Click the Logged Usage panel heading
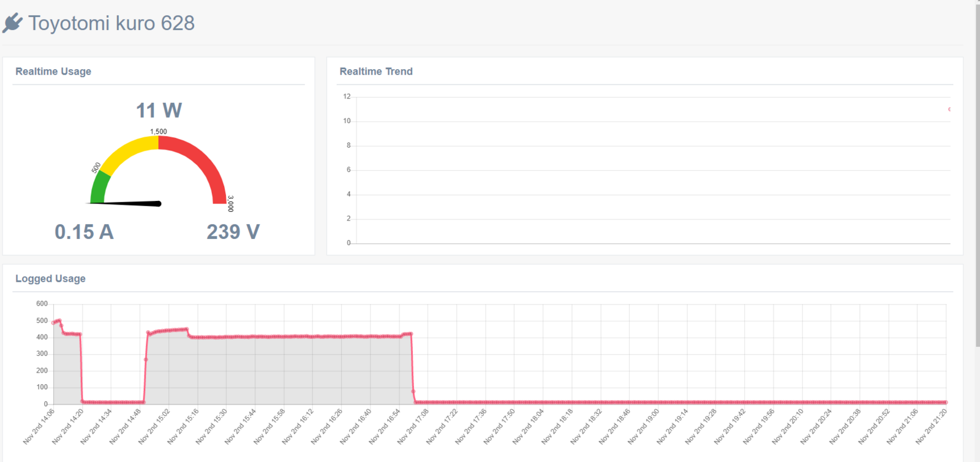This screenshot has width=980, height=462. 50,278
